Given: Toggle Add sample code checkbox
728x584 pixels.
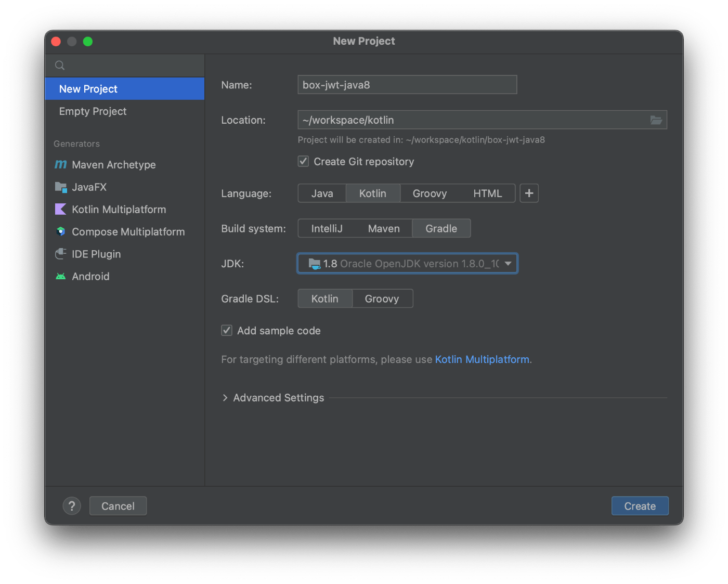Looking at the screenshot, I should pos(227,330).
